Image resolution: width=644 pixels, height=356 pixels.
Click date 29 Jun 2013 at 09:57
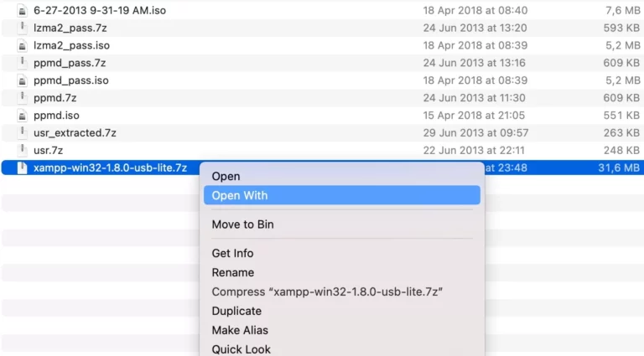click(x=475, y=133)
